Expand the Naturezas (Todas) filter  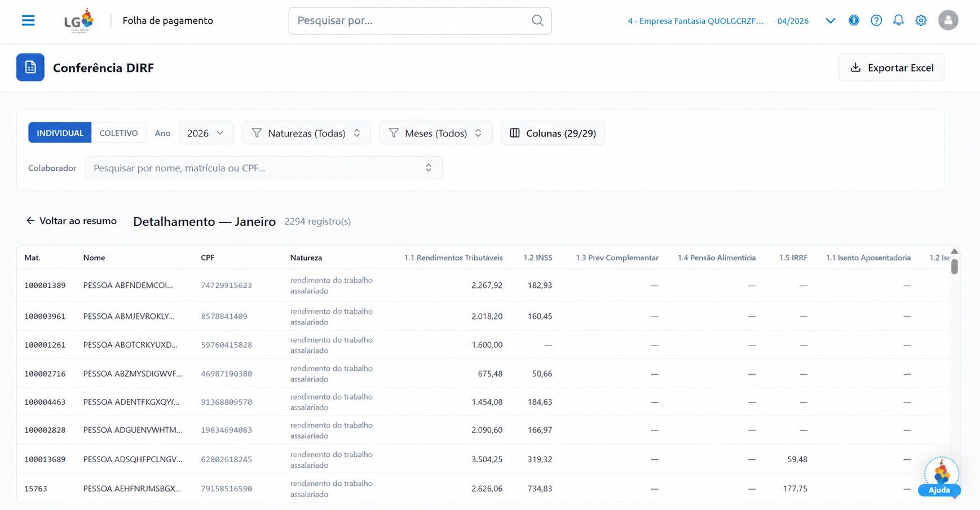(x=306, y=133)
